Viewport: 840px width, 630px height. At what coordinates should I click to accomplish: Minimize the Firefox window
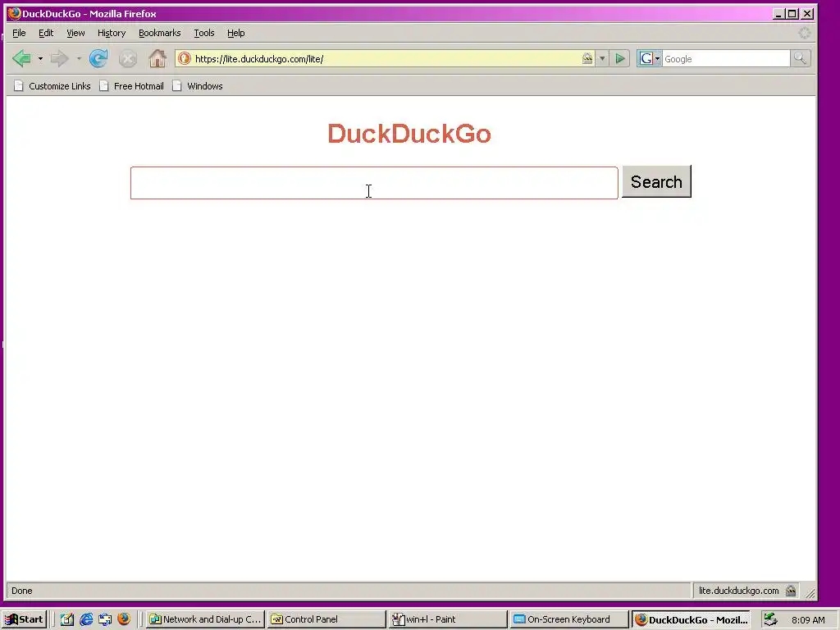point(778,14)
